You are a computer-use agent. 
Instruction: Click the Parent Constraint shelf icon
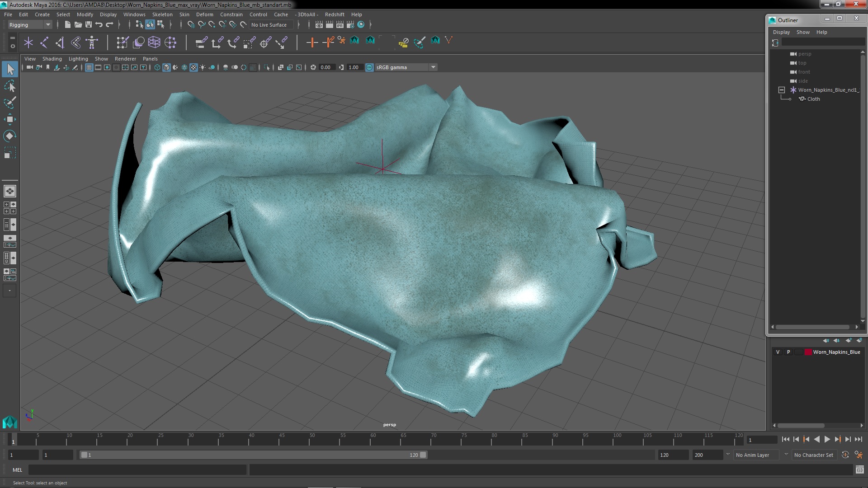[x=201, y=42]
